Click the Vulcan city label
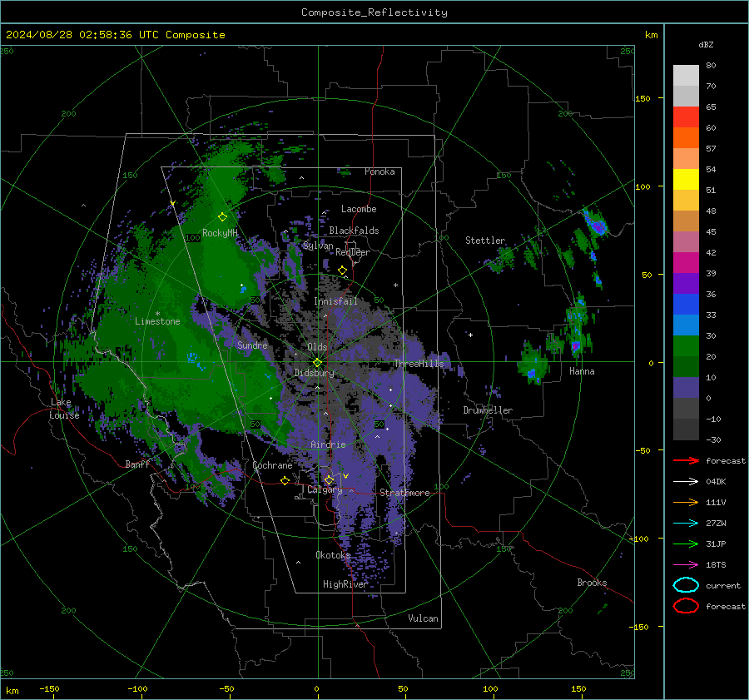Viewport: 749px width, 700px height. coord(424,618)
